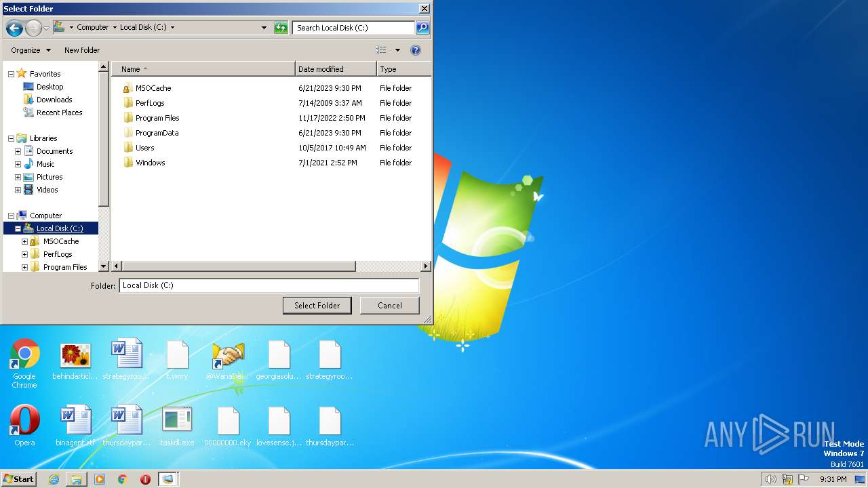This screenshot has width=868, height=488.
Task: Select Local Disk (C:) in tree
Action: click(60, 228)
